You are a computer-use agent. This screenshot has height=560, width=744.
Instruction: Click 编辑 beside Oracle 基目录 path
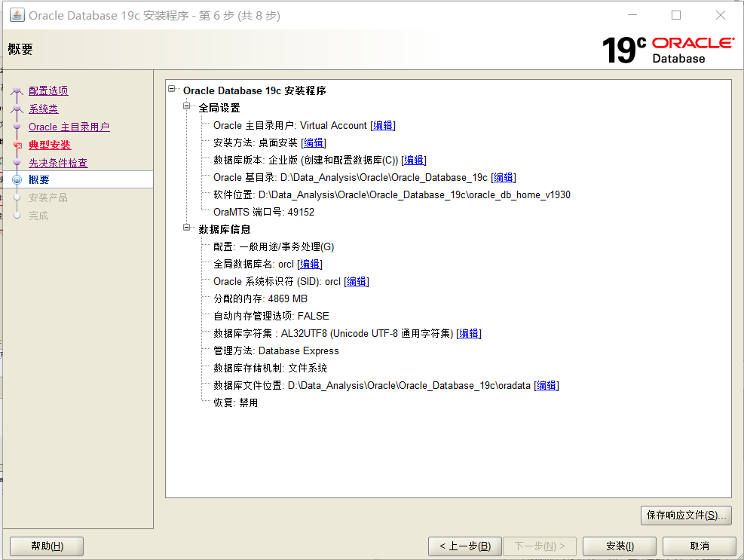[x=503, y=177]
